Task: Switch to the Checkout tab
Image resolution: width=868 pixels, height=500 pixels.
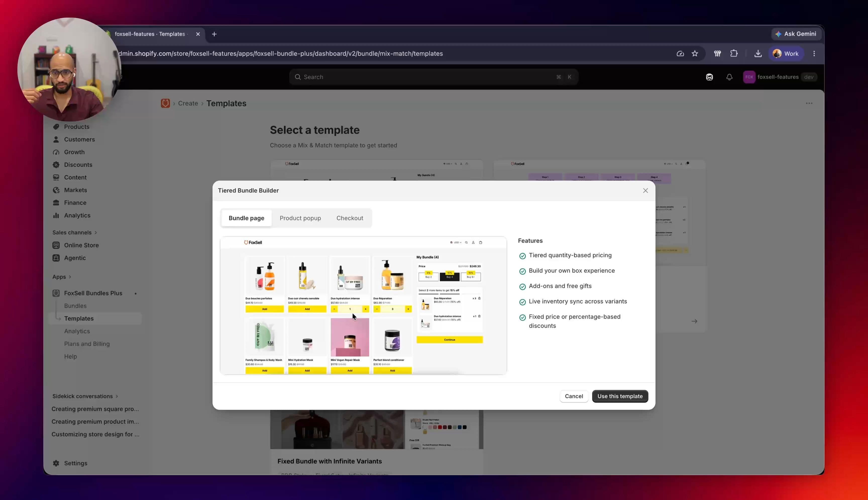Action: pos(349,218)
